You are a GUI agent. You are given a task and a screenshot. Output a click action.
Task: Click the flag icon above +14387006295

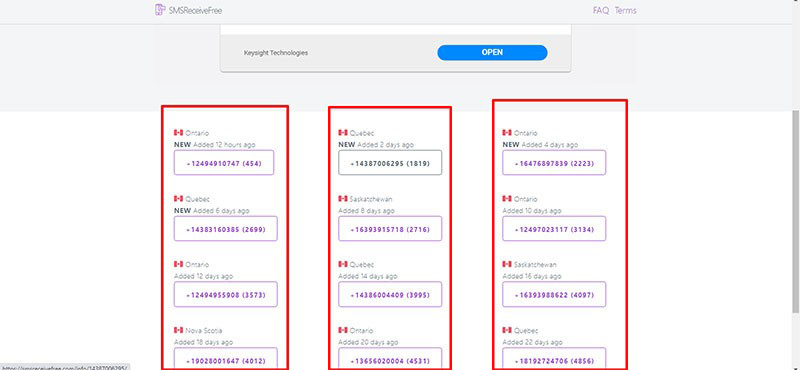click(343, 132)
